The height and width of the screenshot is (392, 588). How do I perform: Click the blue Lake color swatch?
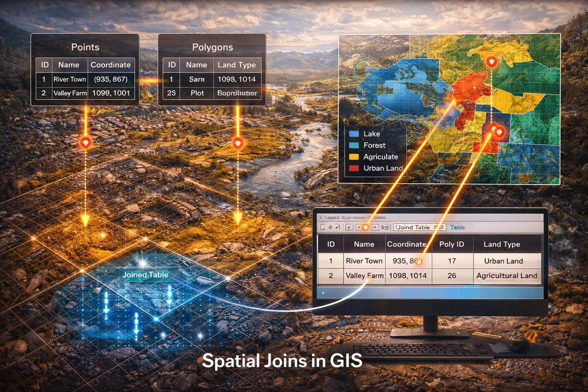[354, 134]
